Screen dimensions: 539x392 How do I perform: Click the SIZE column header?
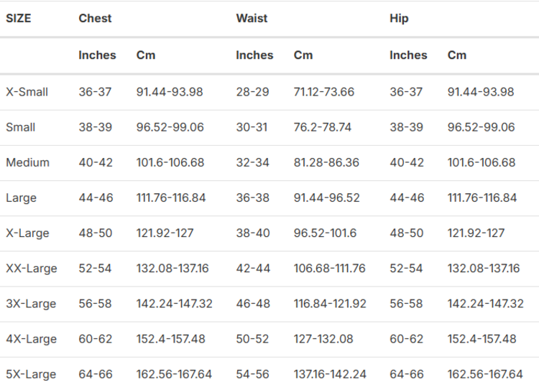pos(19,19)
